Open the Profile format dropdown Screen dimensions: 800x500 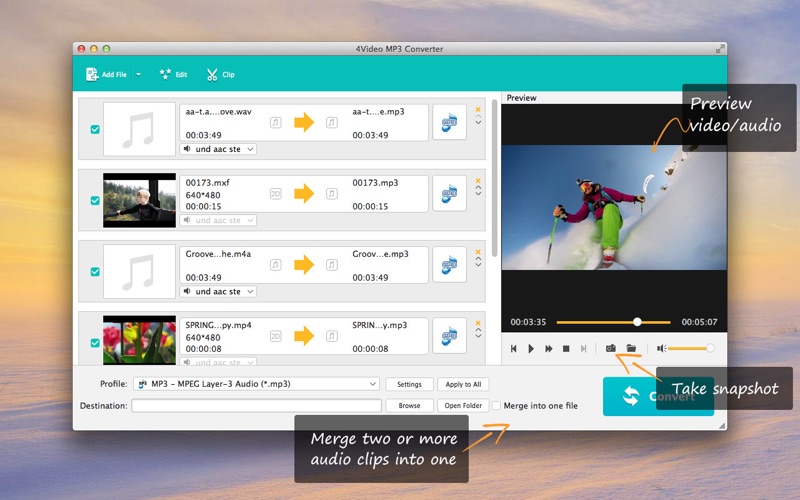tap(256, 384)
